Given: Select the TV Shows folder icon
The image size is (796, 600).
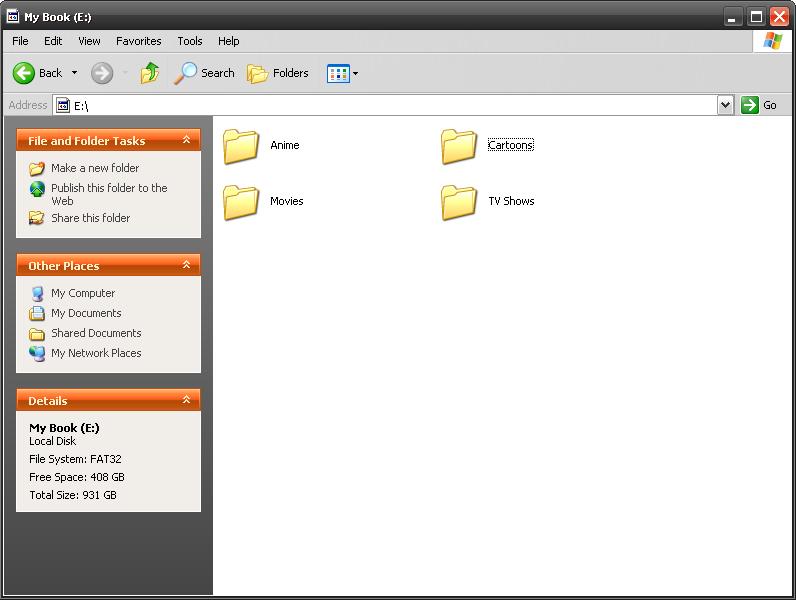Looking at the screenshot, I should 459,202.
